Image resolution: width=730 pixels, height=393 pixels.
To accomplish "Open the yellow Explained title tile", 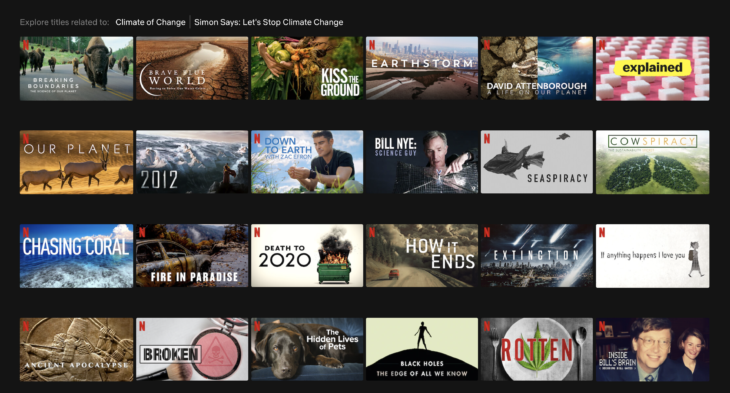I will (653, 69).
